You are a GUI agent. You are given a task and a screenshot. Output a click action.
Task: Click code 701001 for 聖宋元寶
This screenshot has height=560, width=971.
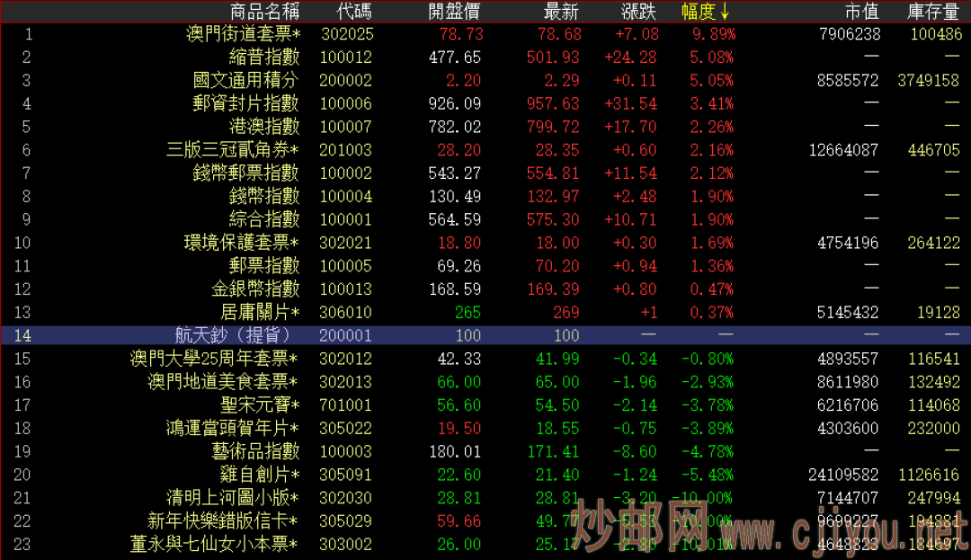coord(346,405)
